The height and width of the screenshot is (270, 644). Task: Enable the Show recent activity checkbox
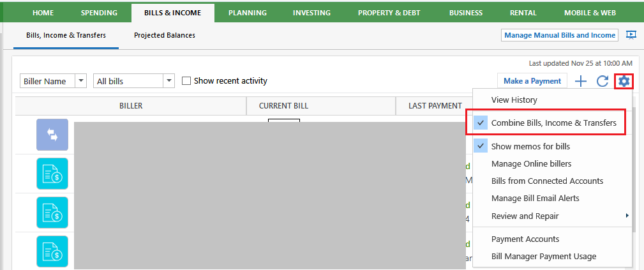click(186, 81)
